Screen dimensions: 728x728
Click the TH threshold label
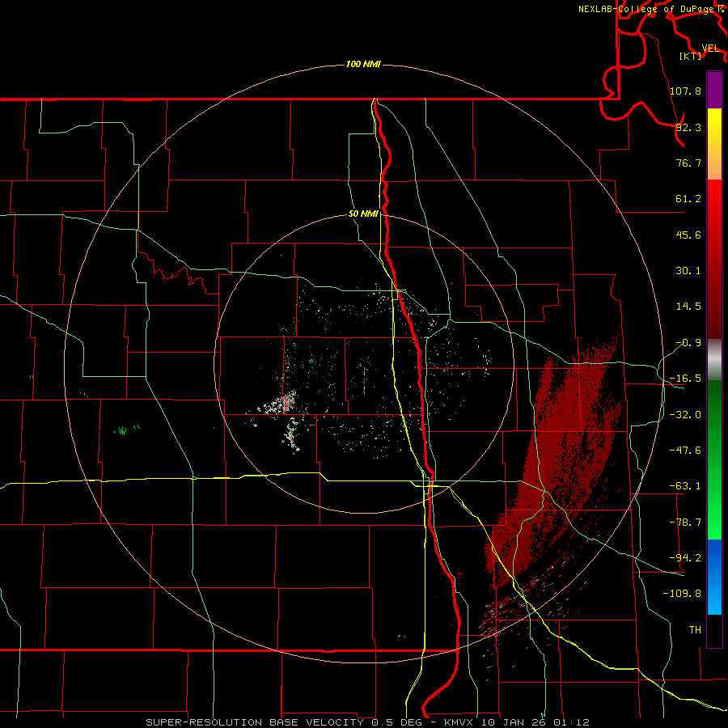[x=695, y=629]
